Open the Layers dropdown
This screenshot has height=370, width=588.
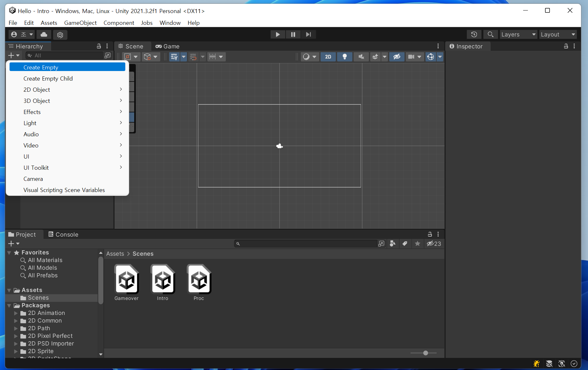518,34
